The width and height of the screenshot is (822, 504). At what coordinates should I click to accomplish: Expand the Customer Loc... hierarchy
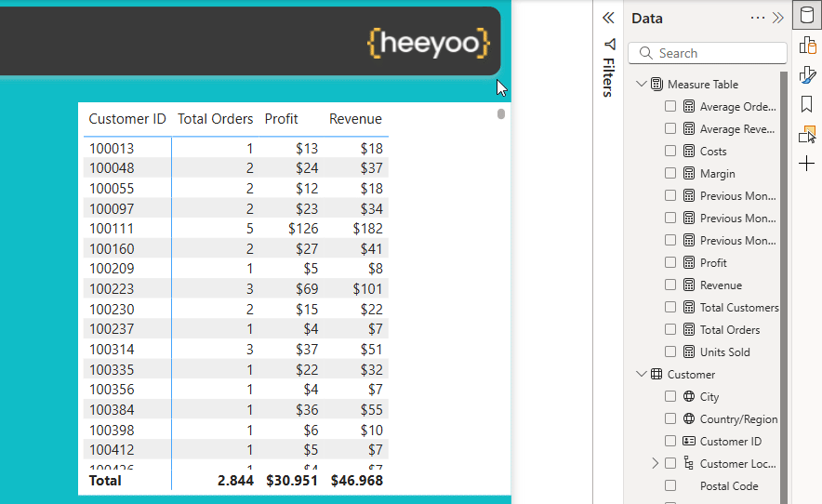655,463
